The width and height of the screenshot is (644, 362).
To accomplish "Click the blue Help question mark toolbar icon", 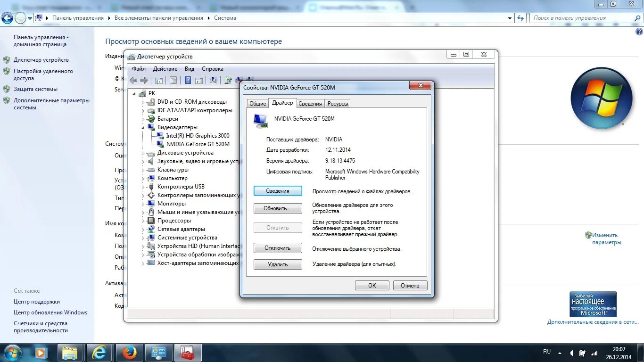I will click(x=188, y=80).
